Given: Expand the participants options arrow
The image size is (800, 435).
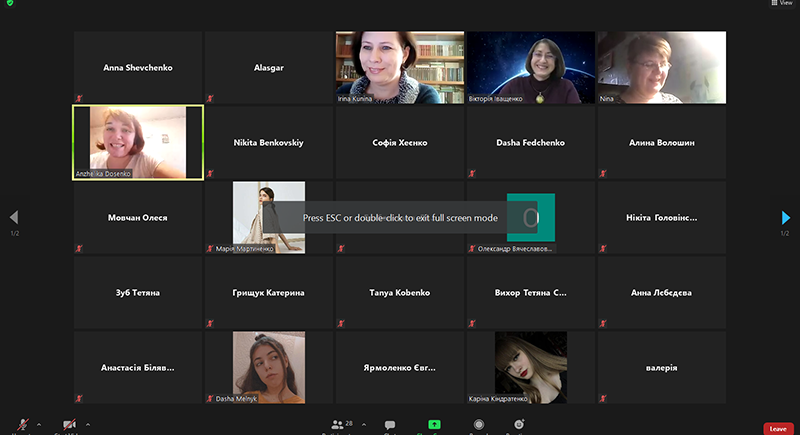Looking at the screenshot, I should [x=363, y=423].
